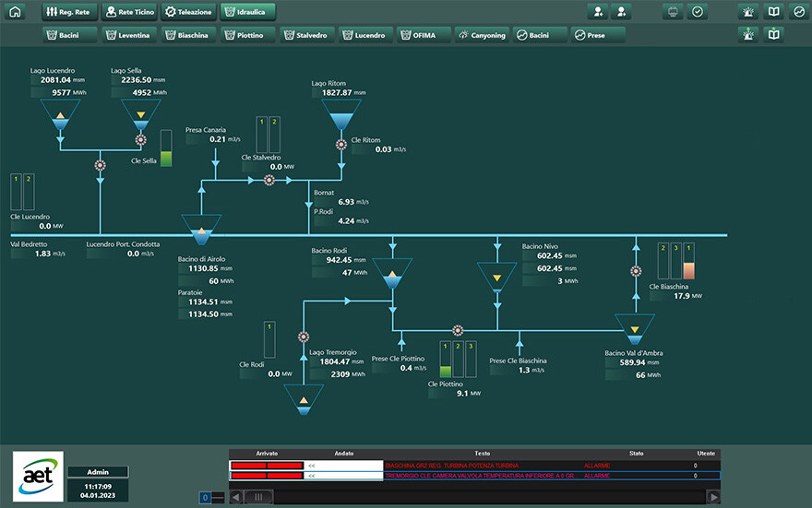Click the second-row alarm siren with green dot
The height and width of the screenshot is (508, 812).
coord(748,35)
